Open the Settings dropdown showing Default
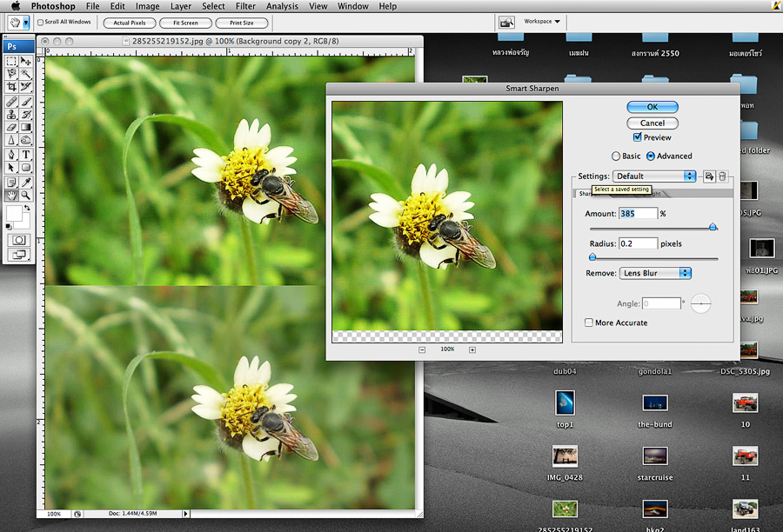The width and height of the screenshot is (783, 532). coord(655,176)
